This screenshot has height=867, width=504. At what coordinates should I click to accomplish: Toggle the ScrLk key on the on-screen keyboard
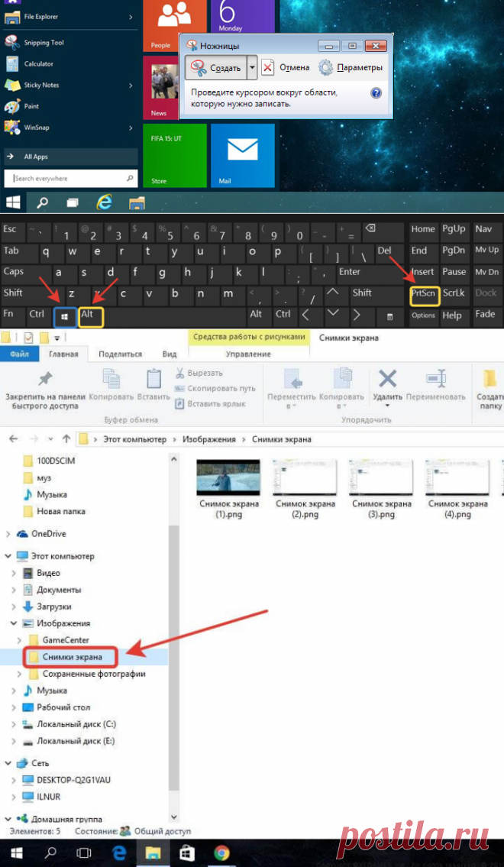click(454, 293)
